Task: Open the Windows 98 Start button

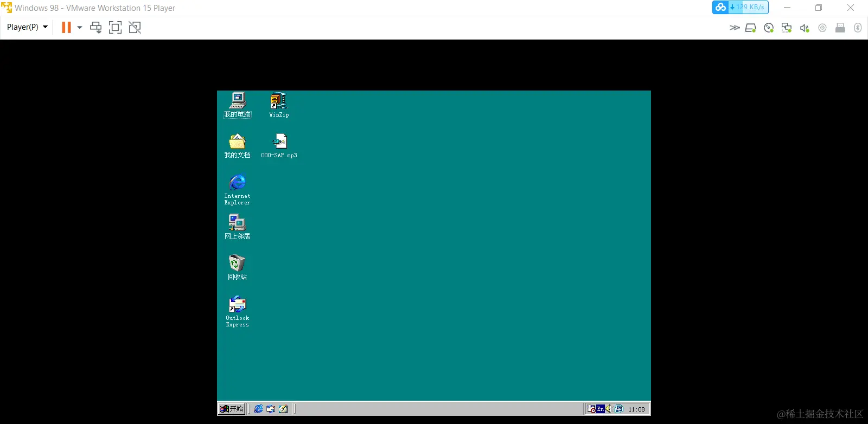Action: (232, 409)
